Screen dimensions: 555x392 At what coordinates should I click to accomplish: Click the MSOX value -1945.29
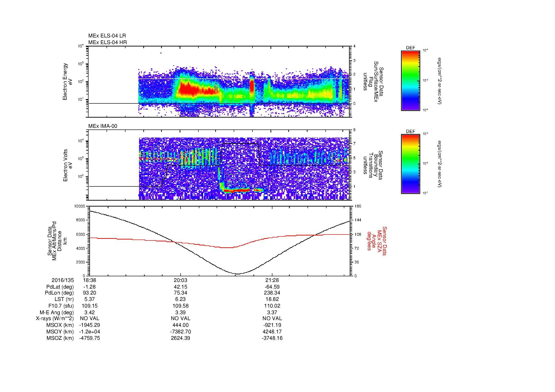tap(89, 325)
